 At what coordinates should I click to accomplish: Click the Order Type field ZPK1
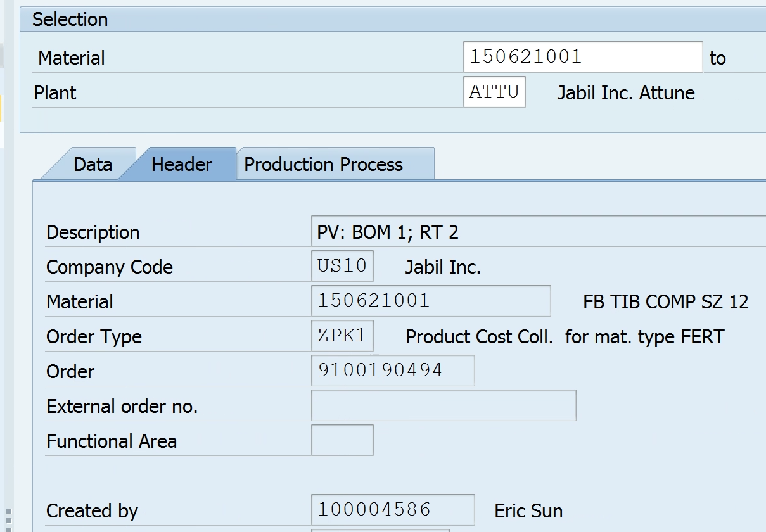point(342,336)
